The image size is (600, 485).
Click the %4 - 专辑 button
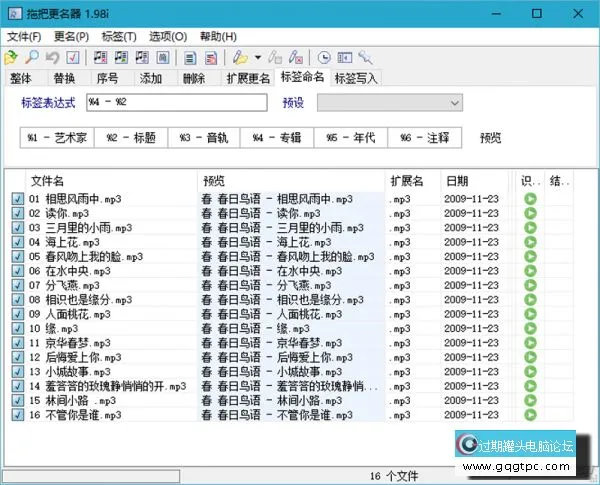click(277, 137)
